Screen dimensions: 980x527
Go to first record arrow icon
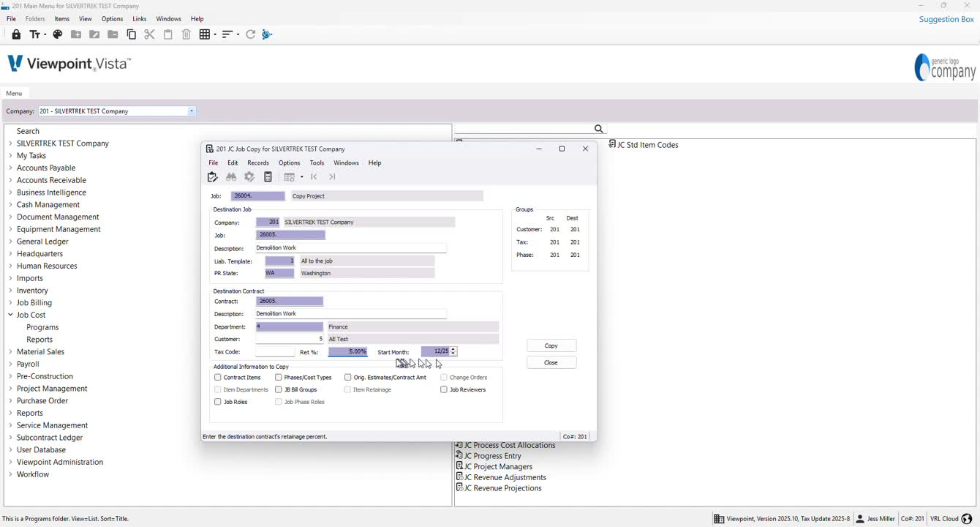pyautogui.click(x=314, y=176)
